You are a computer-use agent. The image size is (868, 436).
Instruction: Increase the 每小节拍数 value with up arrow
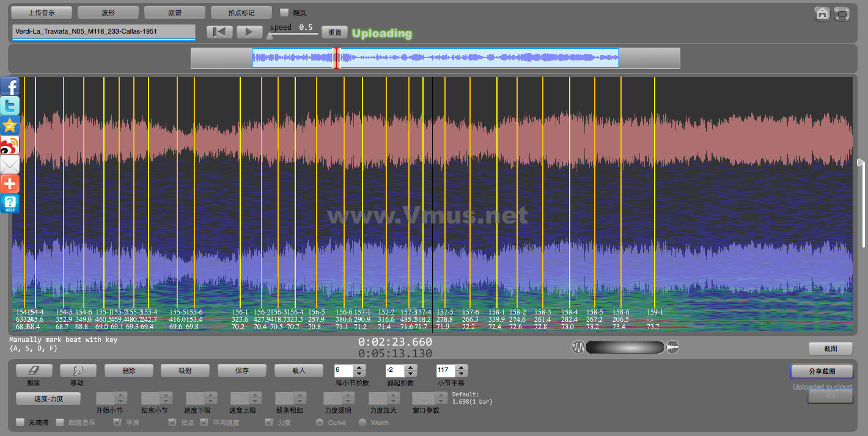(359, 368)
